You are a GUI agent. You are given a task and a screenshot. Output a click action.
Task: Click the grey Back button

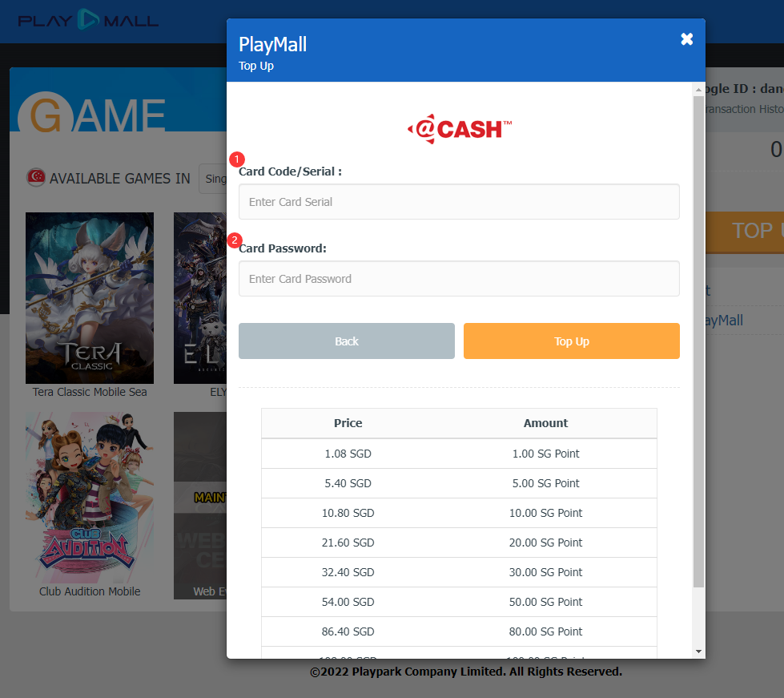[347, 341]
